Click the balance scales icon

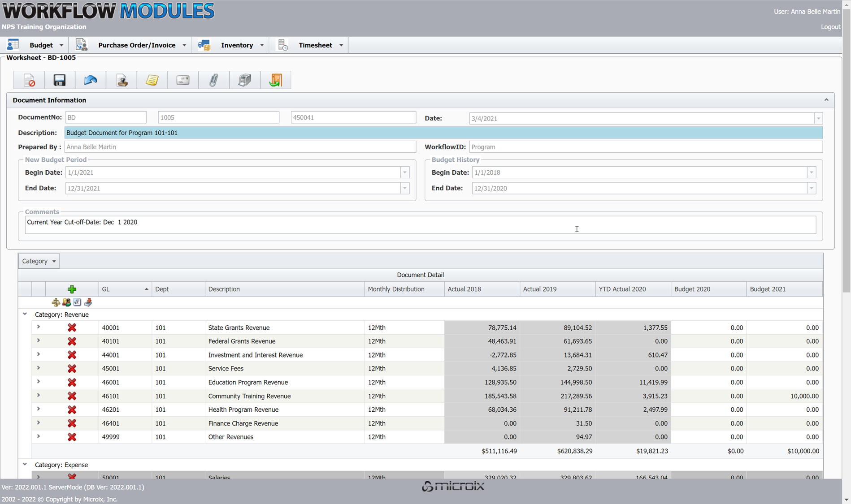pyautogui.click(x=56, y=302)
